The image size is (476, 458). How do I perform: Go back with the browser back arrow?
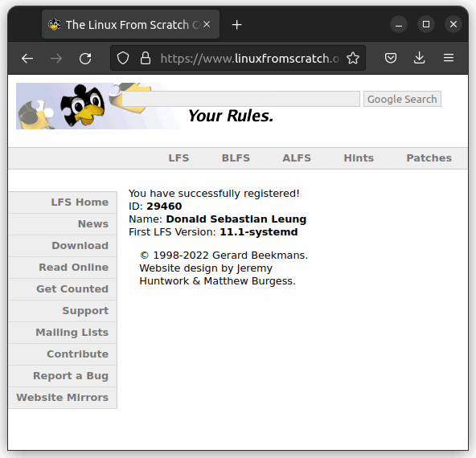(27, 58)
